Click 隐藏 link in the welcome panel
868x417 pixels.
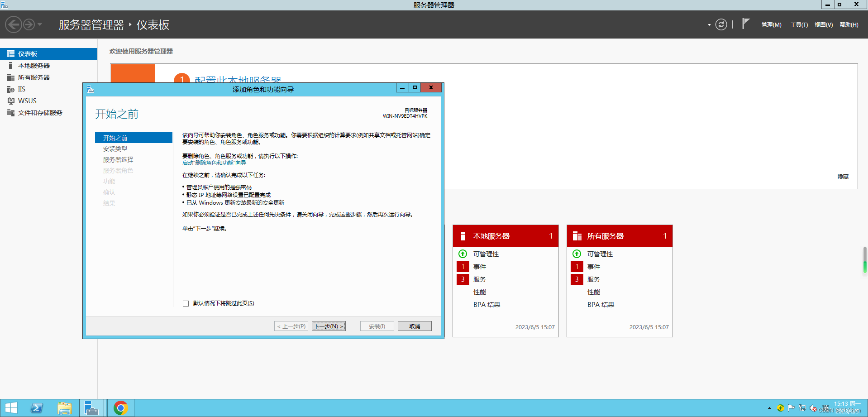tap(843, 177)
